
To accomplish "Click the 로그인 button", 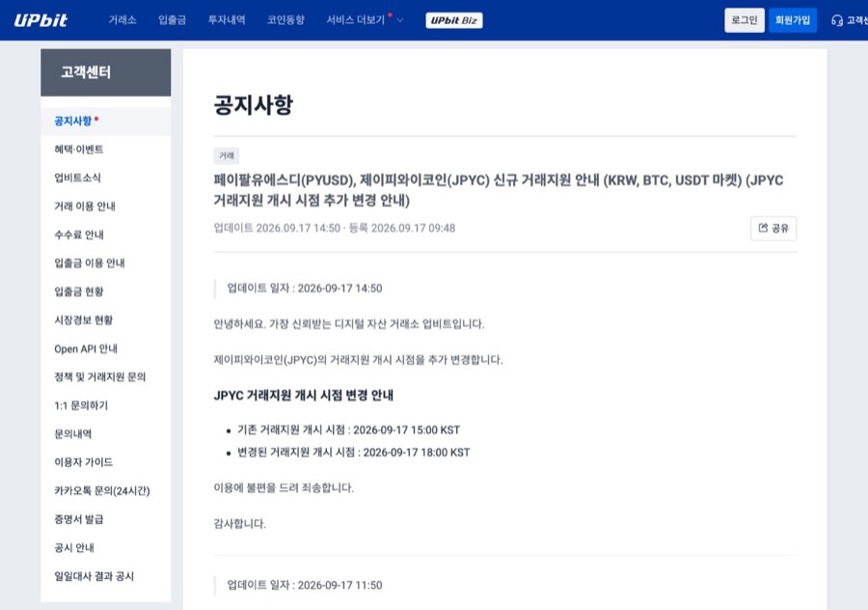I will click(745, 20).
